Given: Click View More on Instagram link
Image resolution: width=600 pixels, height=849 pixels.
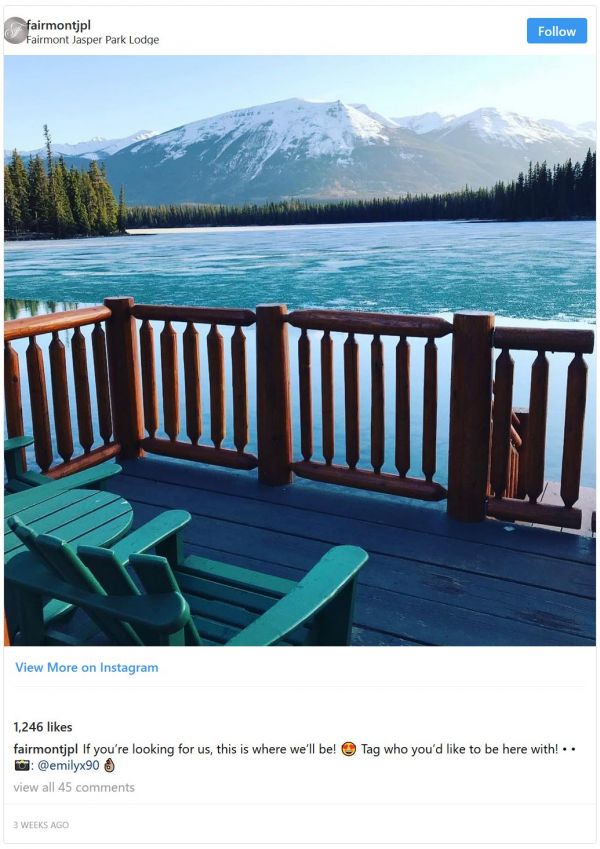Looking at the screenshot, I should pyautogui.click(x=87, y=667).
